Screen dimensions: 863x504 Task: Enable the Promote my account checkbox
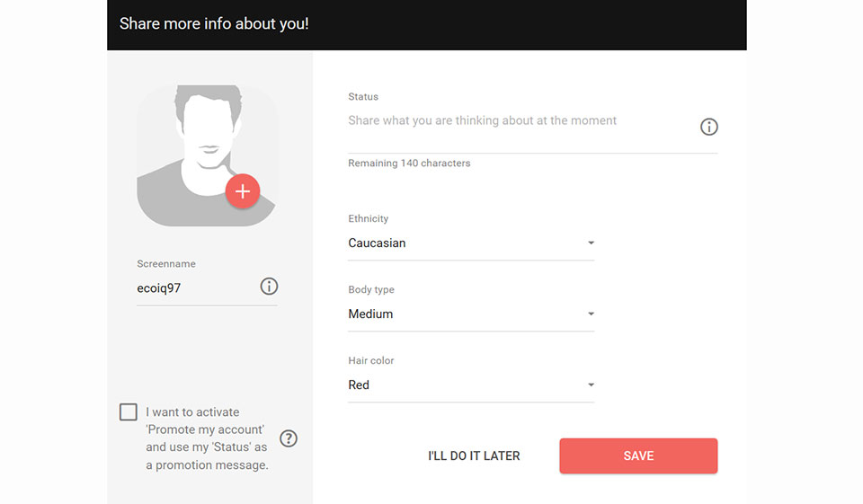pos(129,412)
